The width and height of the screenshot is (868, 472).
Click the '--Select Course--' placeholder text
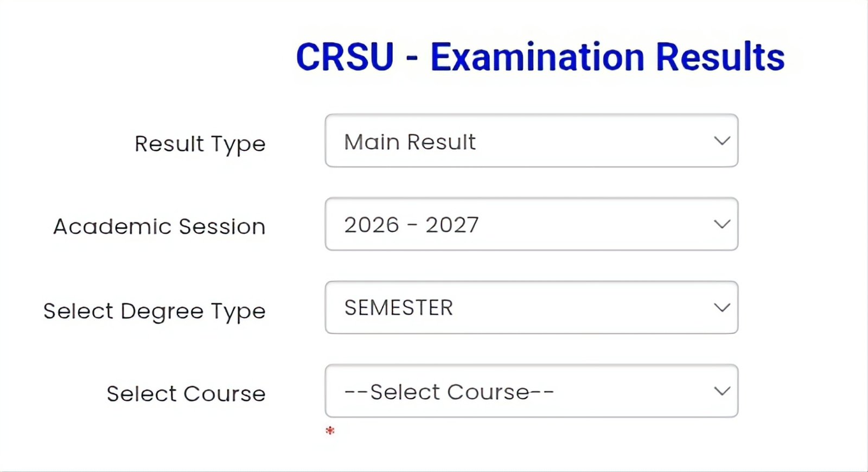449,392
